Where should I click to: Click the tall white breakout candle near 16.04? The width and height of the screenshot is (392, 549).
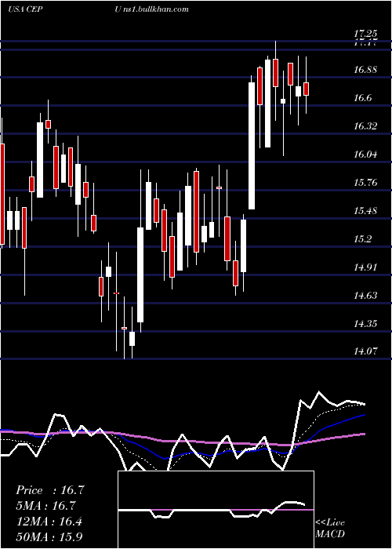252,146
